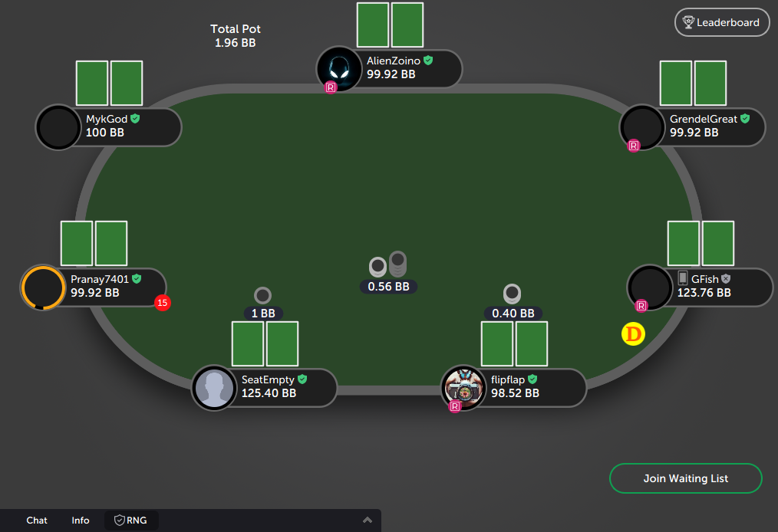778x532 pixels.
Task: Click AlienZoino's alien avatar
Action: click(x=339, y=70)
